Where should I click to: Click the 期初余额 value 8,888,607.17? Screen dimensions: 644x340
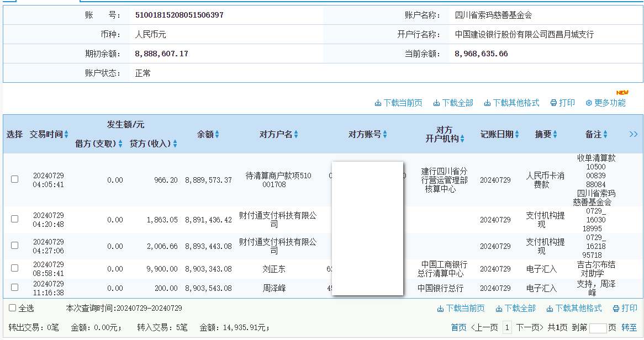(162, 54)
